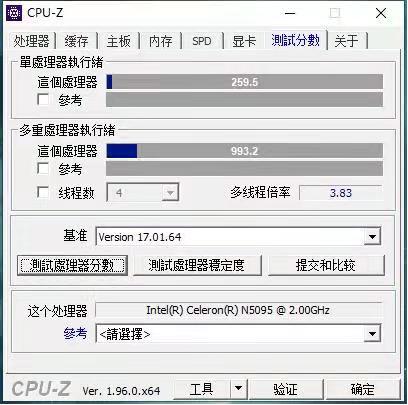Click the 測試處理器分數 button

[72, 266]
